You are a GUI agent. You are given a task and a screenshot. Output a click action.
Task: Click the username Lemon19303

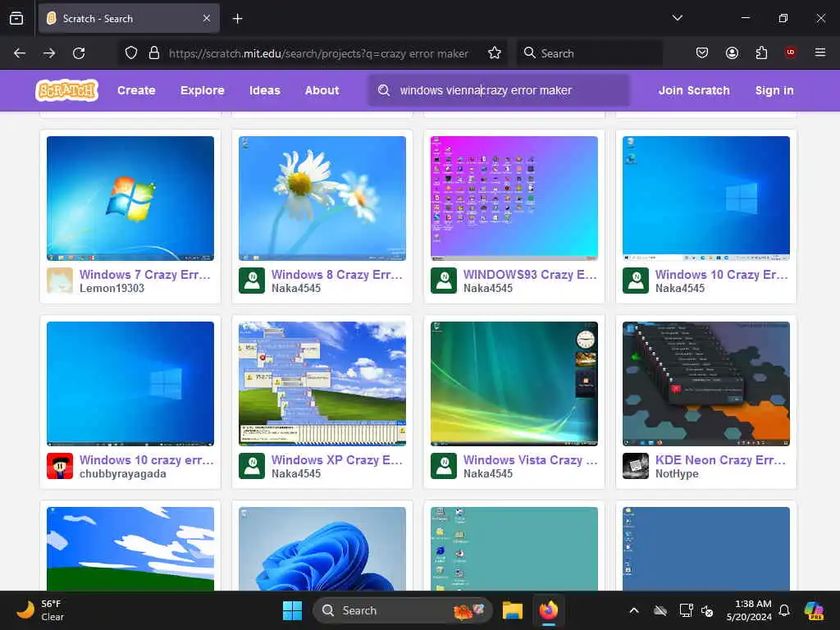[112, 288]
